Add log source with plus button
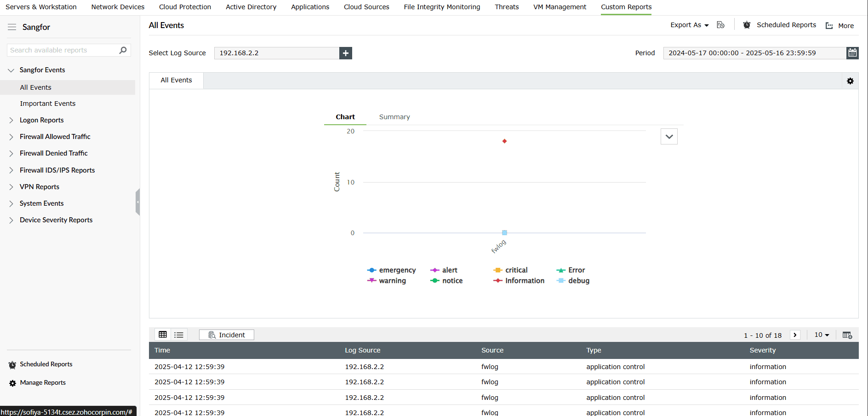Image resolution: width=868 pixels, height=416 pixels. [346, 53]
